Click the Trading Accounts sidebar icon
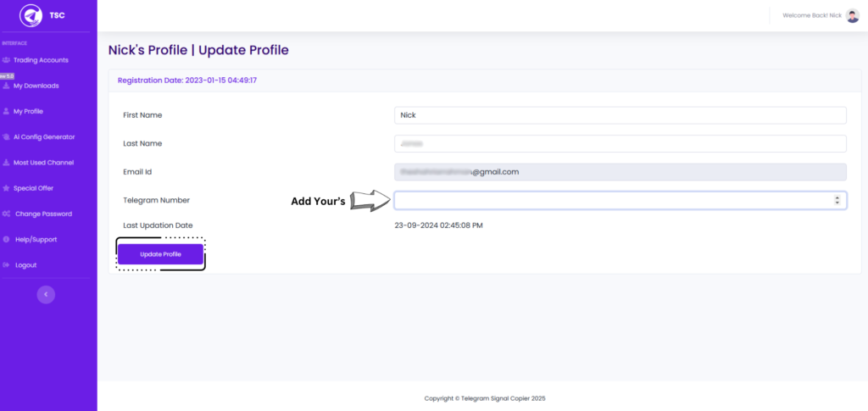 point(6,60)
